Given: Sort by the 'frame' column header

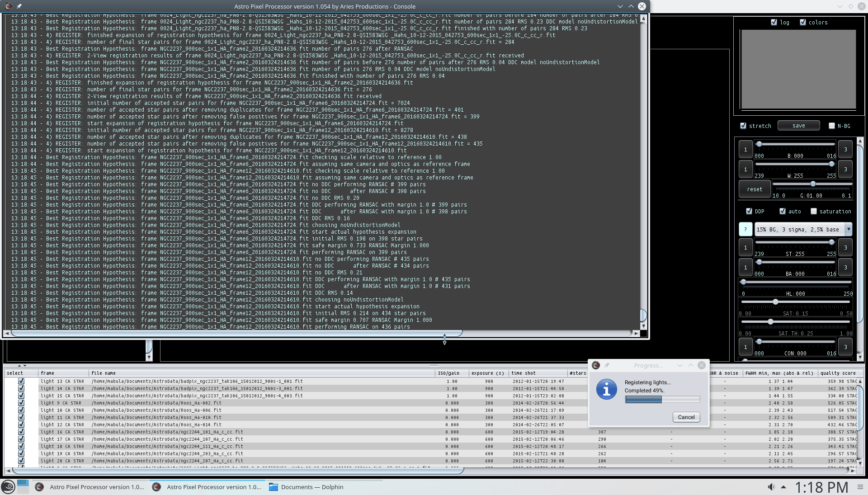Looking at the screenshot, I should point(63,373).
